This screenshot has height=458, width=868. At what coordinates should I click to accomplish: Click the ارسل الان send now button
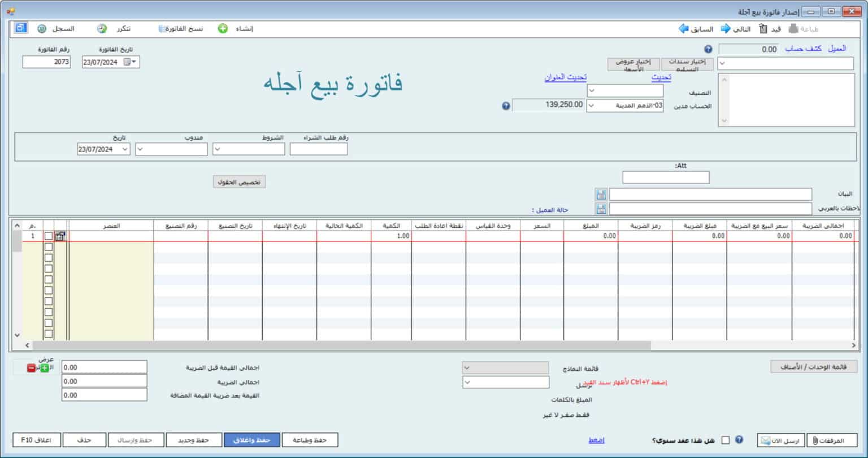(781, 440)
